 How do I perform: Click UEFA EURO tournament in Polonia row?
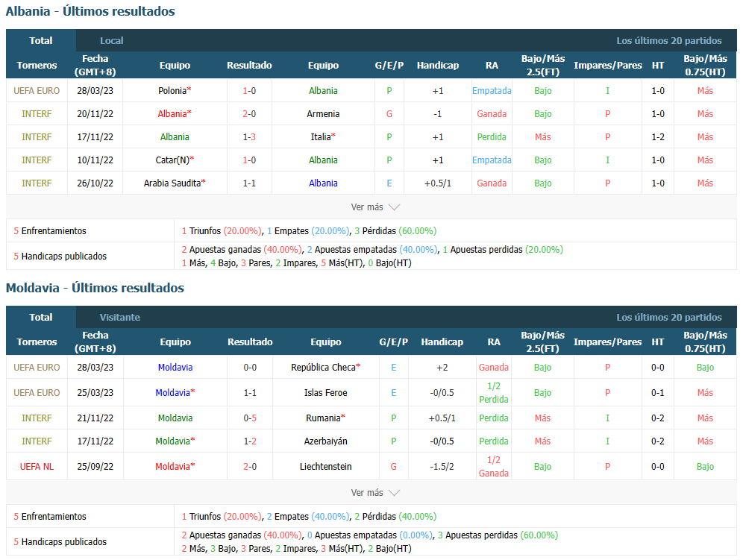pos(37,90)
